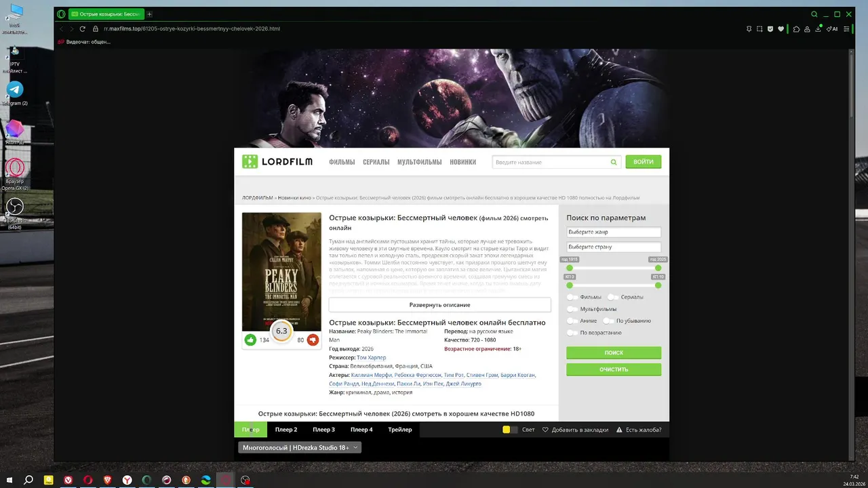
Task: Click the green search magnifier icon
Action: (614, 162)
